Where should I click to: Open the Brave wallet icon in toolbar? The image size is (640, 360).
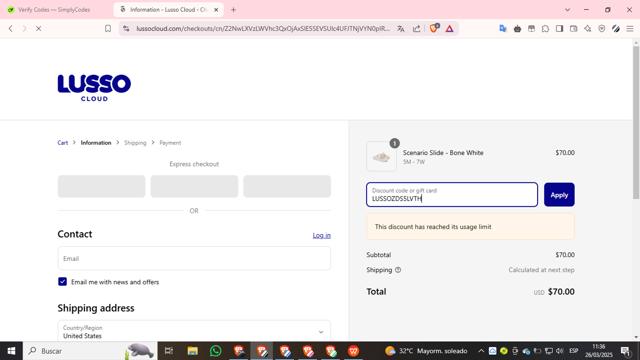pyautogui.click(x=573, y=29)
